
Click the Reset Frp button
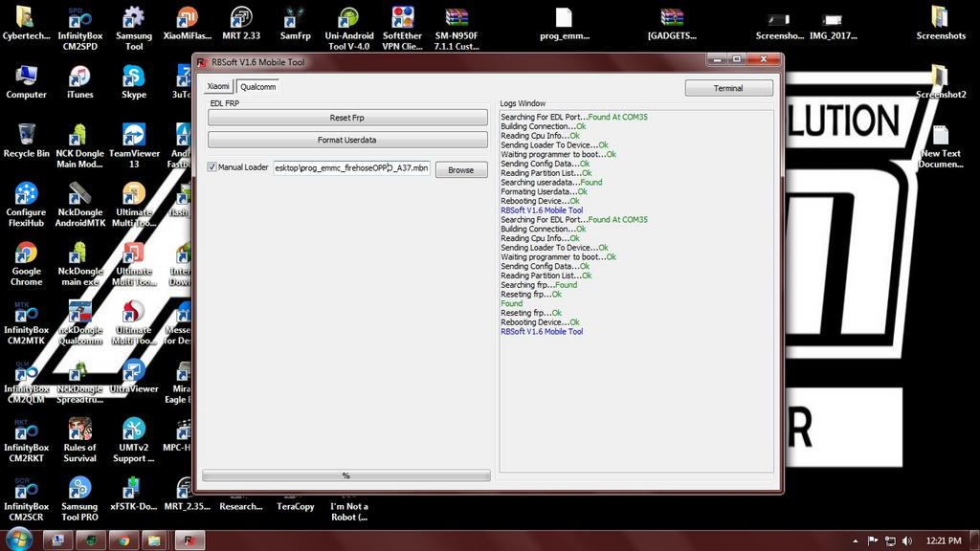click(346, 118)
